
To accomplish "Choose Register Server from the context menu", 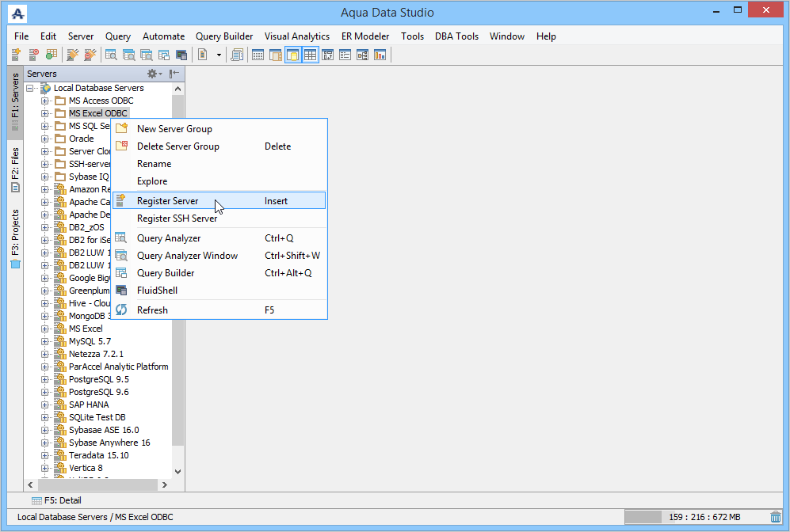I will coord(219,200).
